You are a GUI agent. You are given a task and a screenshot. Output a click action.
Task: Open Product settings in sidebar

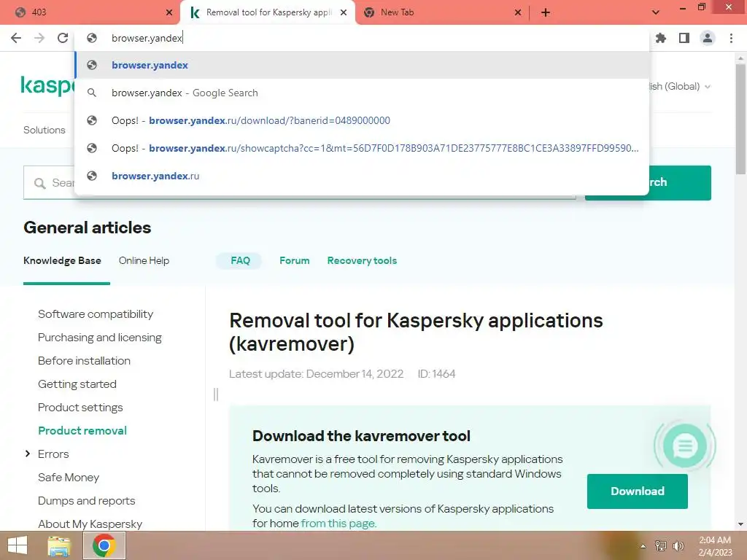[x=80, y=407]
